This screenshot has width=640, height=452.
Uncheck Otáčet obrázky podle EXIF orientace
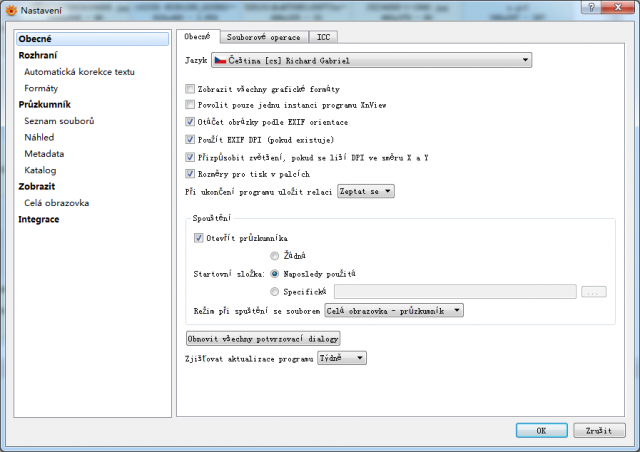[190, 122]
